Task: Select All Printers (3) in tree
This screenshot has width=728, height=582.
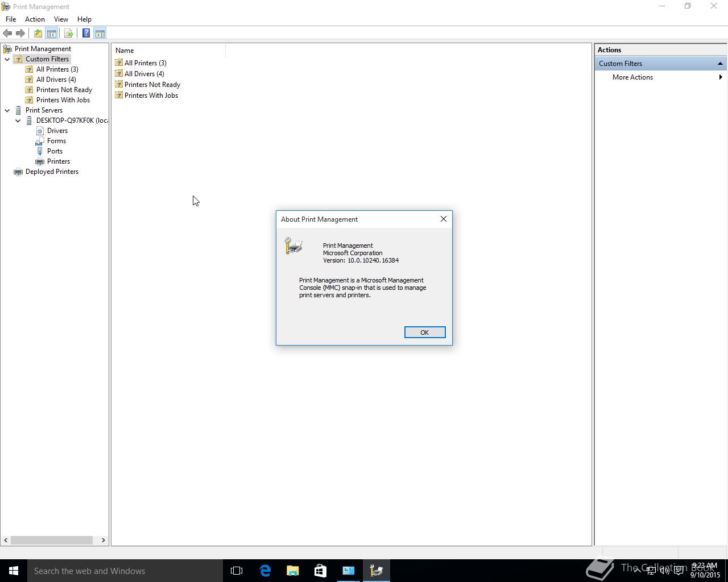Action: coord(57,69)
